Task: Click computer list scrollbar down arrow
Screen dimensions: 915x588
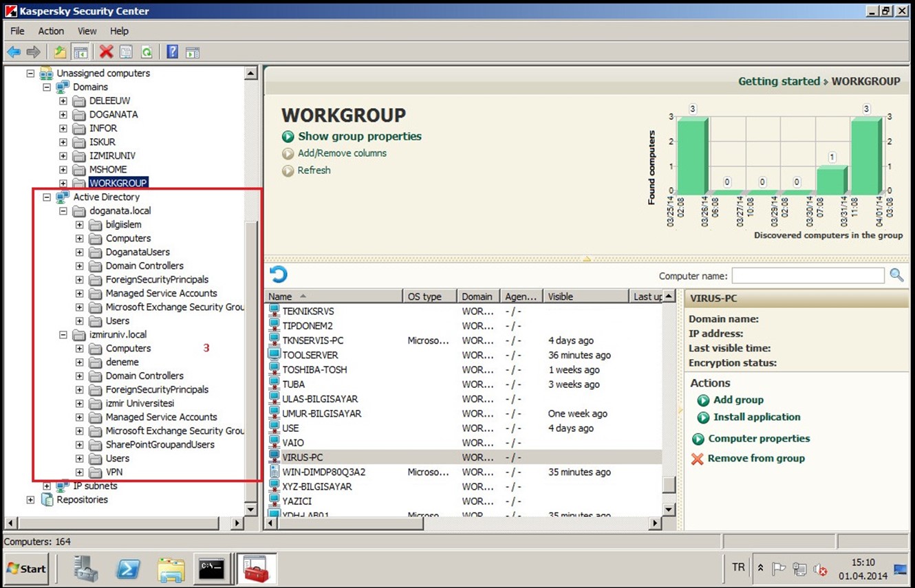Action: tap(669, 510)
